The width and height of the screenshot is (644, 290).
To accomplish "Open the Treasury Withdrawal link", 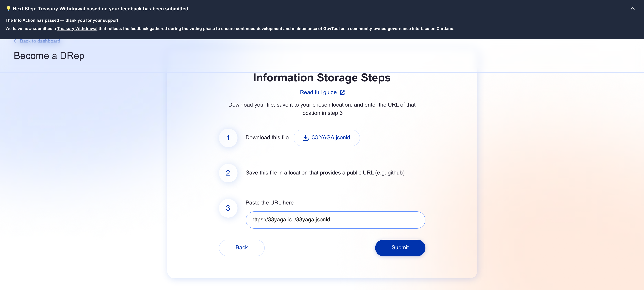I will coord(77,29).
